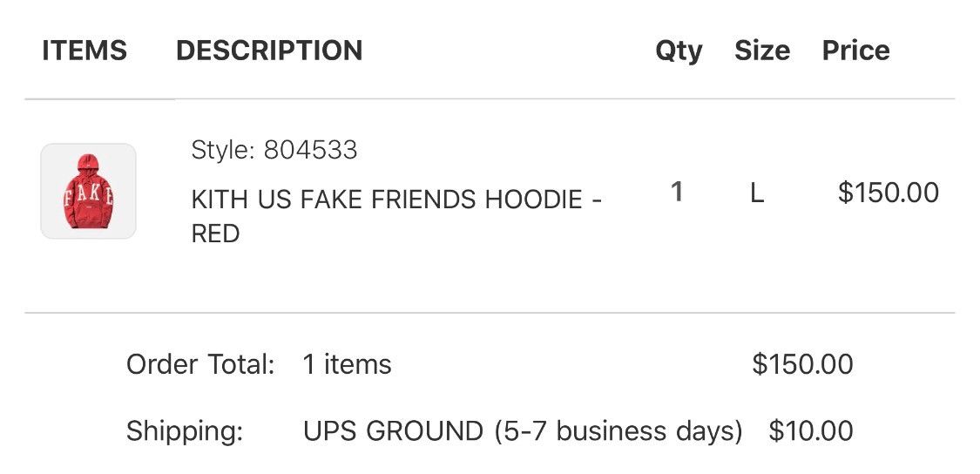This screenshot has width=980, height=474.
Task: Click the DESCRIPTION column header
Action: coord(269,51)
